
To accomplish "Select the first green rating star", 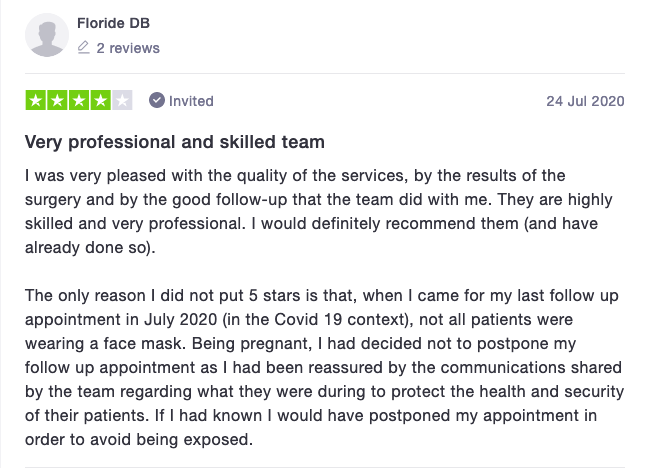I will [x=36, y=100].
